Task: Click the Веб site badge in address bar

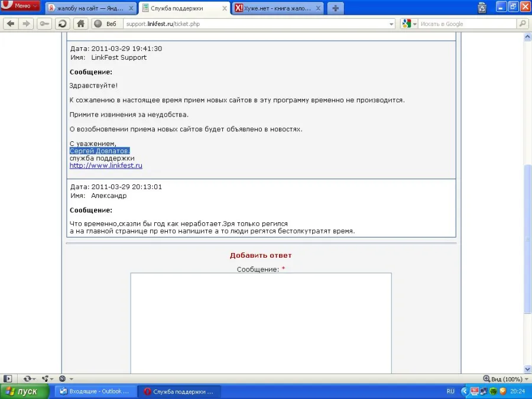Action: [106, 24]
